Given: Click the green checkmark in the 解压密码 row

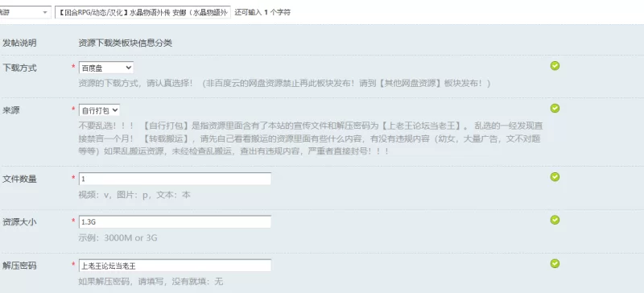Looking at the screenshot, I should click(555, 263).
